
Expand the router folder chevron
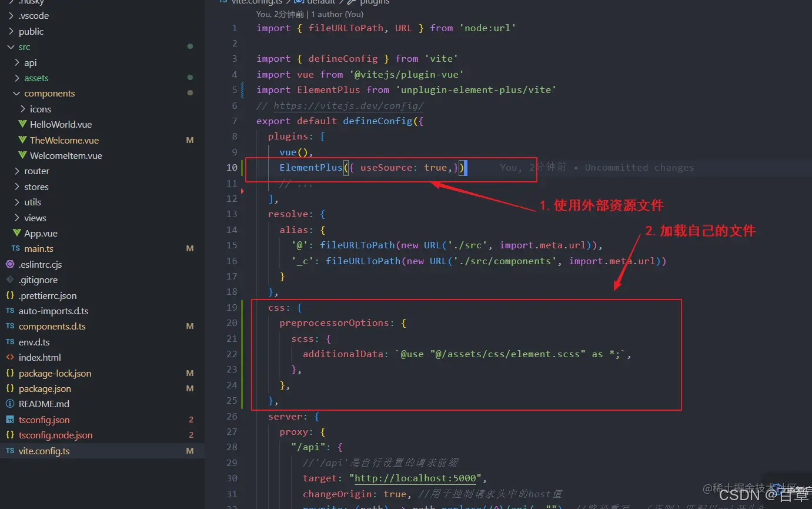click(16, 171)
